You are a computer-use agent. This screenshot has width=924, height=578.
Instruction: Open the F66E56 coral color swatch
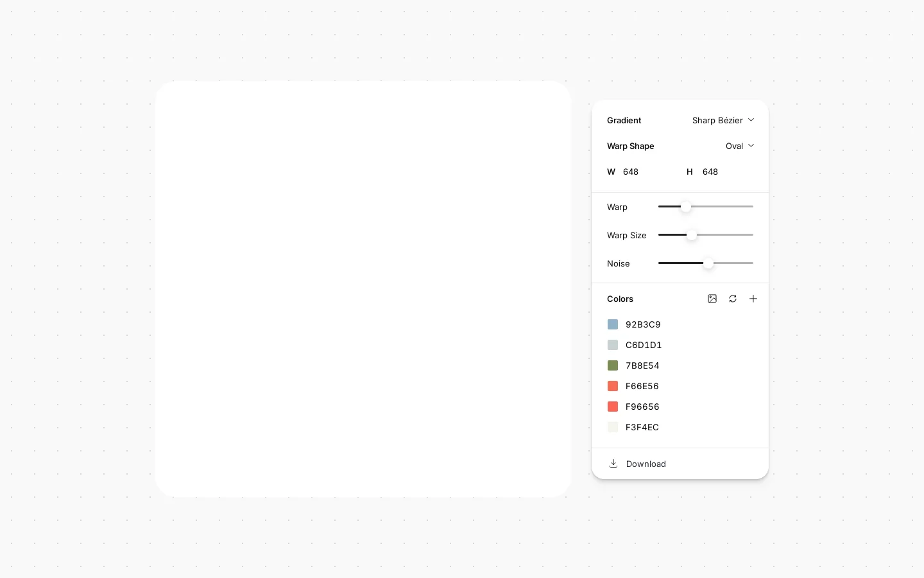613,386
